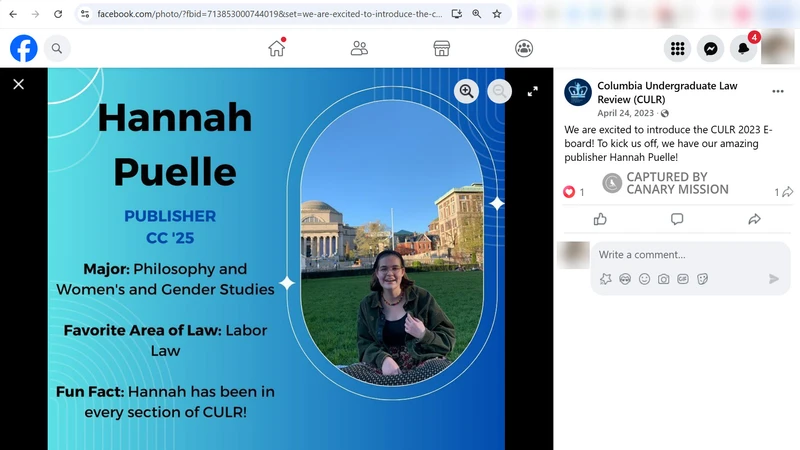Send the comment

point(774,279)
